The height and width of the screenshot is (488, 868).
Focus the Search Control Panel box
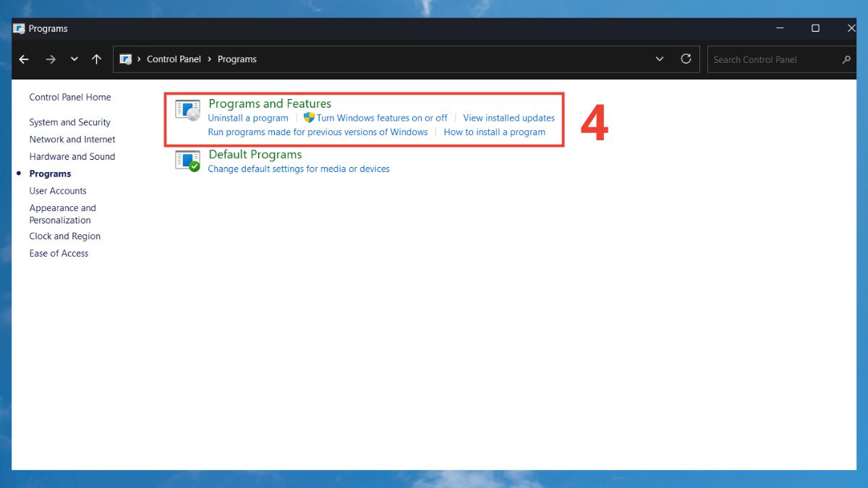click(782, 59)
